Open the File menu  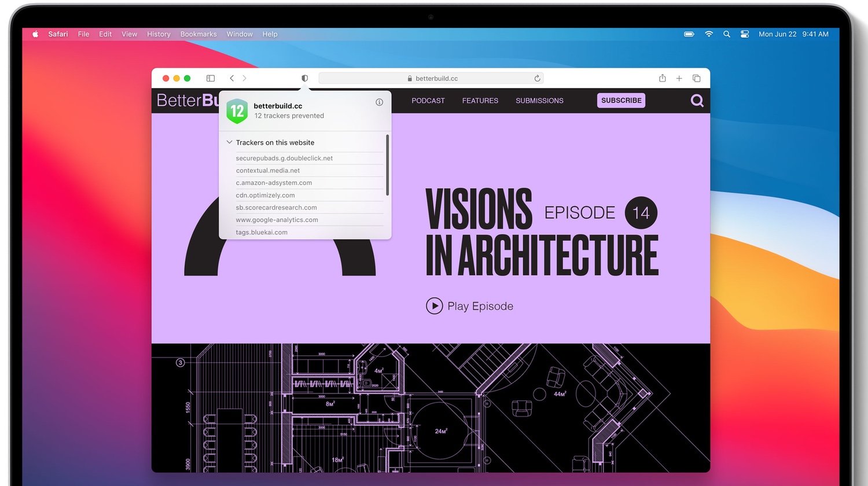[83, 34]
